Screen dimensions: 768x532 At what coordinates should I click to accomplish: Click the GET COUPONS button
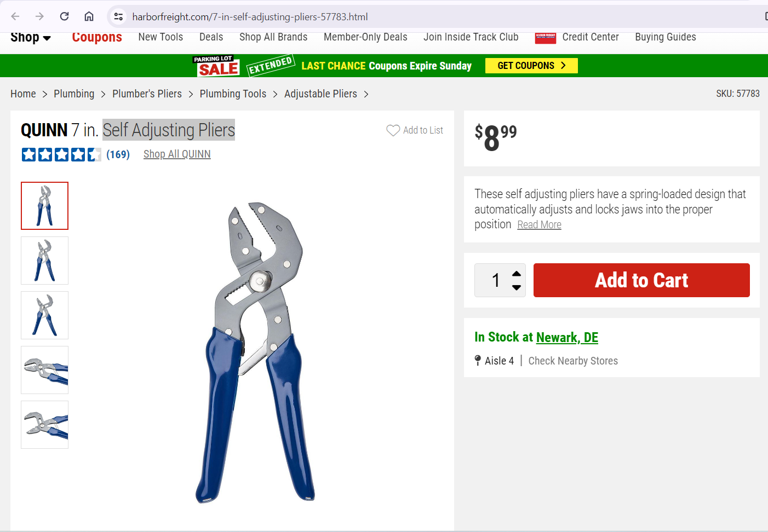pyautogui.click(x=531, y=66)
